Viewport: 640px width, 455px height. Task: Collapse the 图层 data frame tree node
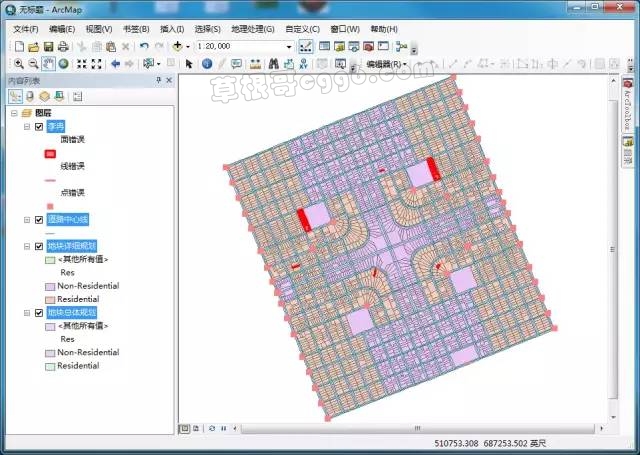tap(12, 113)
